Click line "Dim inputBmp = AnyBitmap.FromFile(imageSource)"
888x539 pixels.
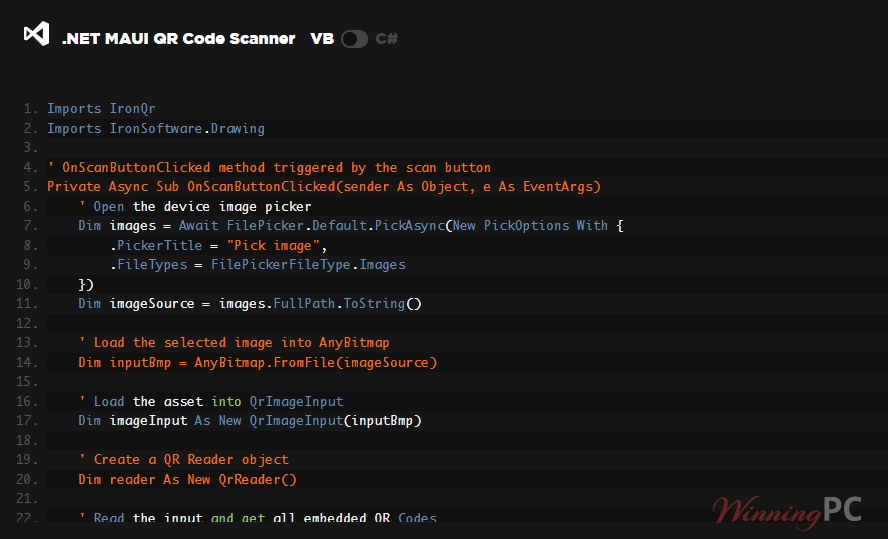[x=258, y=362]
